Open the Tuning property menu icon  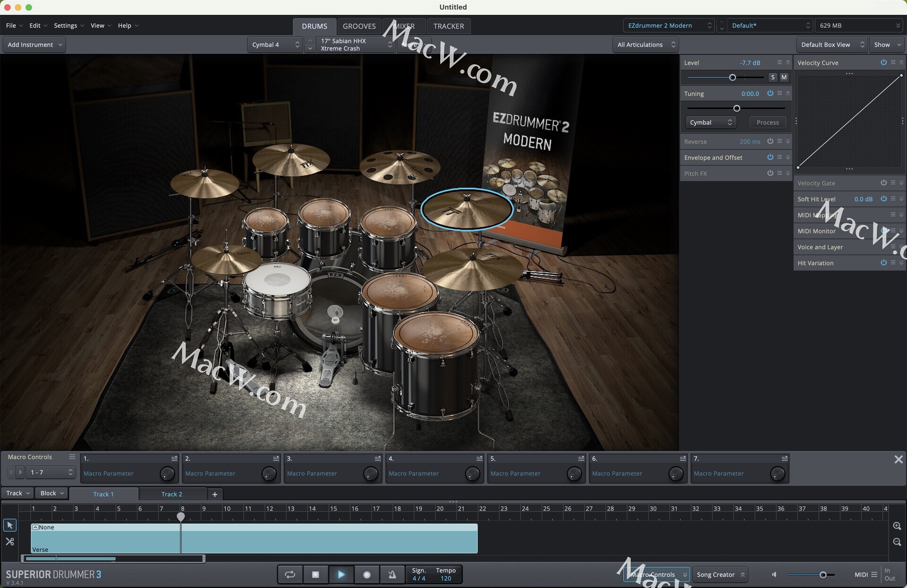(779, 93)
